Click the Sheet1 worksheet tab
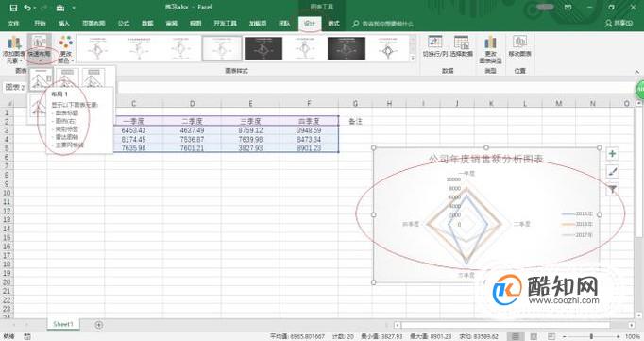The height and width of the screenshot is (341, 644). point(63,324)
